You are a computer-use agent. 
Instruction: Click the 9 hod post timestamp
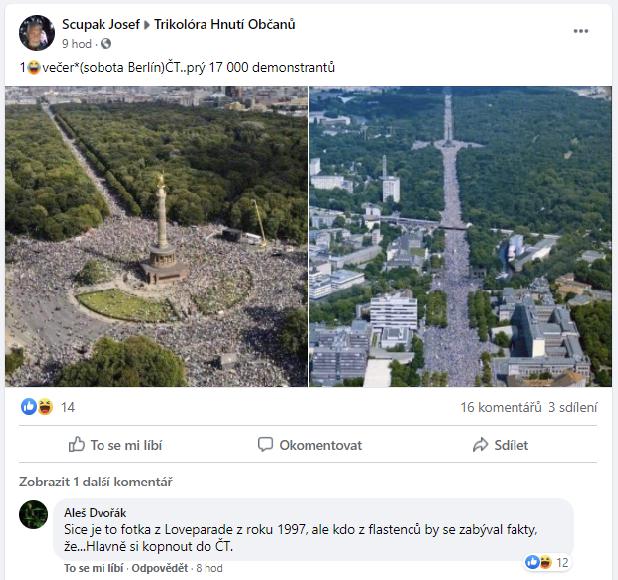pos(77,44)
